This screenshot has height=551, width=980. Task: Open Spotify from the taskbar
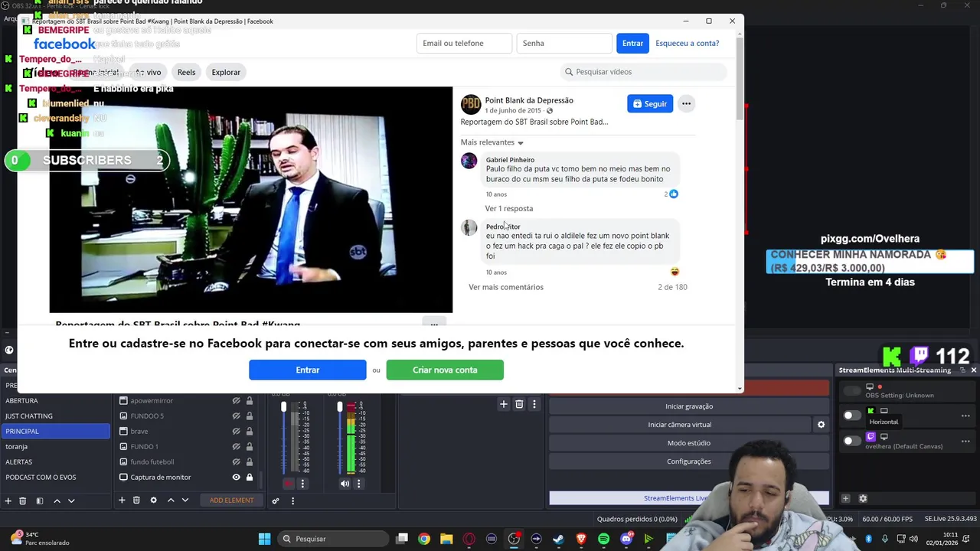[x=603, y=539]
